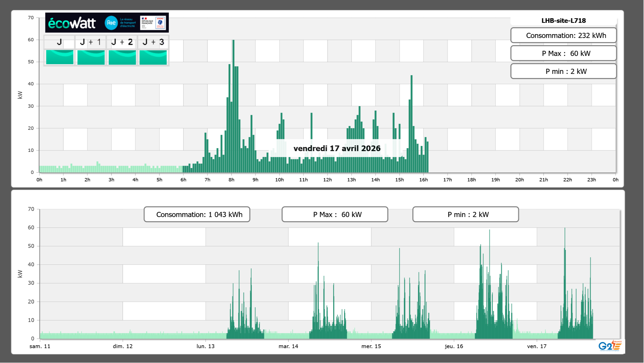The width and height of the screenshot is (644, 363).
Task: Click the green signal icon under J + 1
Action: [91, 57]
